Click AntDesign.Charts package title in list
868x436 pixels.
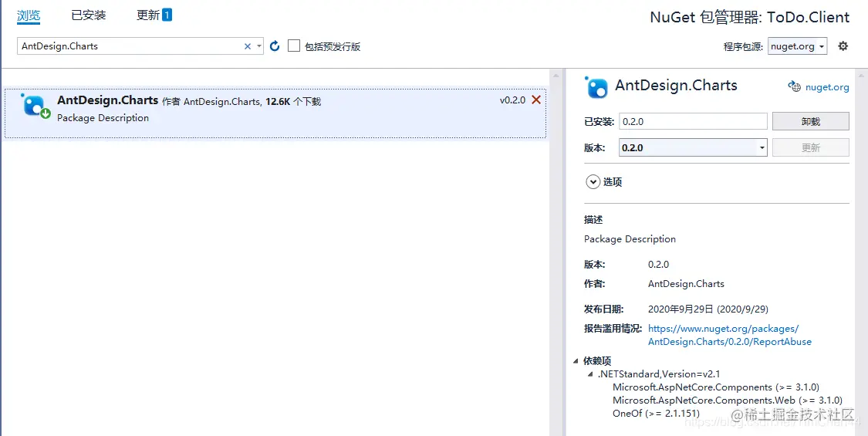tap(107, 100)
